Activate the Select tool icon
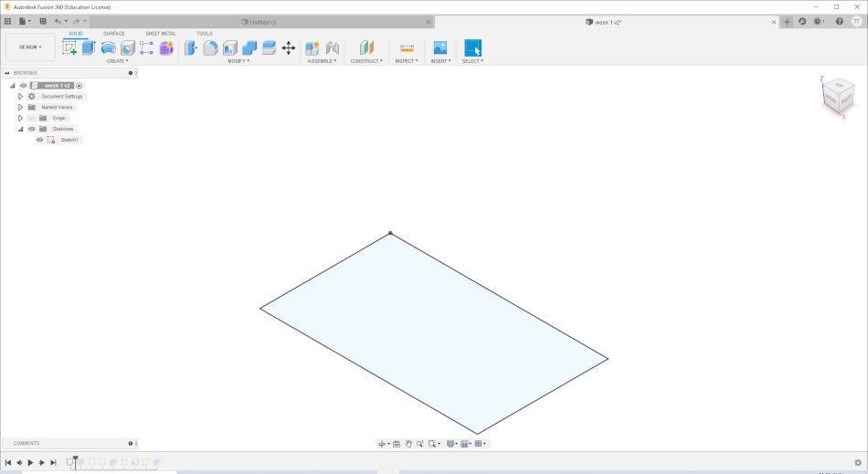This screenshot has width=868, height=474. (x=472, y=47)
